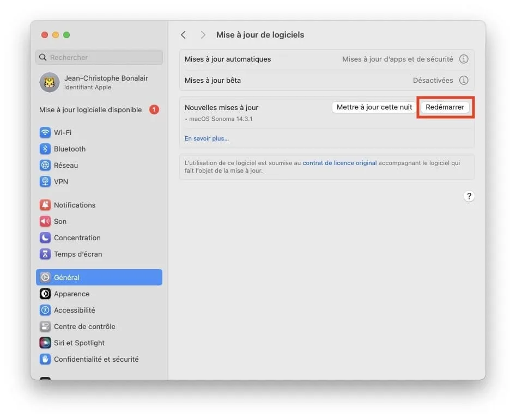Open Mise à jour logicielle disponible
516x420 pixels.
point(90,110)
